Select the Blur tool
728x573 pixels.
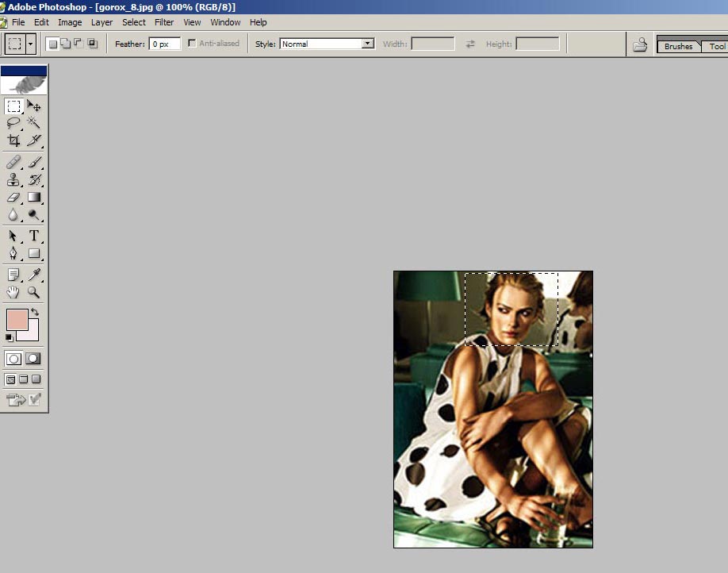[x=13, y=215]
